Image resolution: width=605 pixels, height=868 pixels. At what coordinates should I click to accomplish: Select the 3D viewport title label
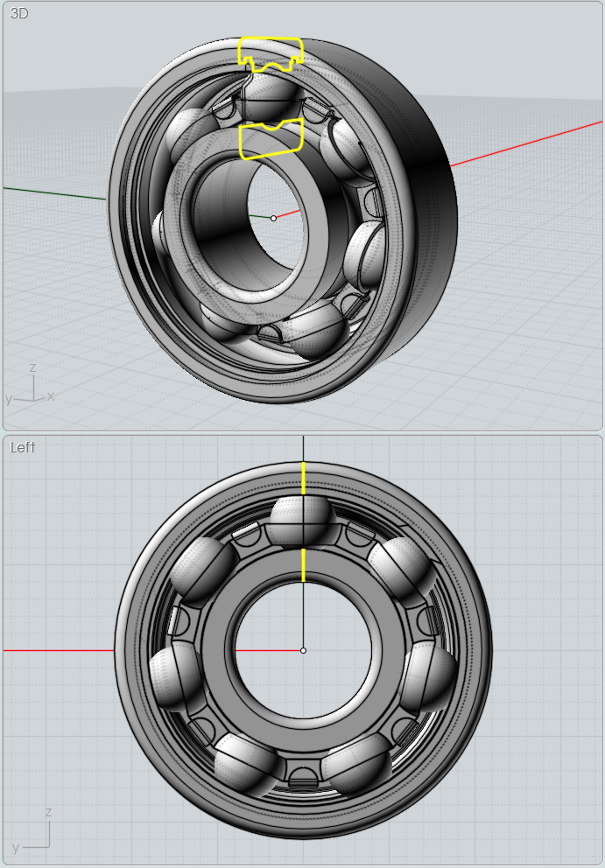pos(19,13)
